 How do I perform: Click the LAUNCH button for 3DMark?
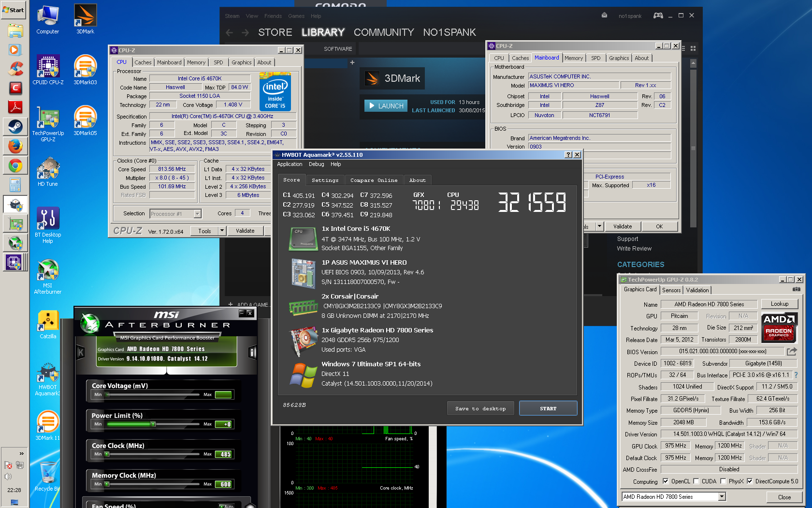pyautogui.click(x=386, y=105)
